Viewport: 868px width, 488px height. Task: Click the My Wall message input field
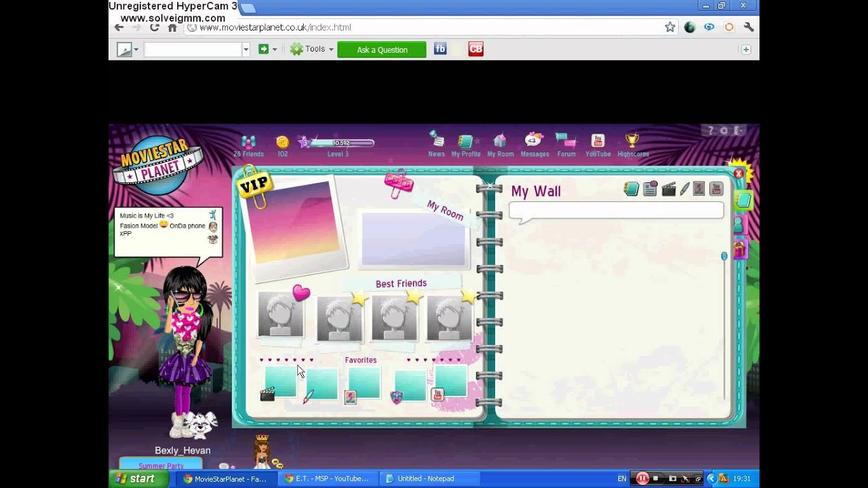(x=616, y=211)
